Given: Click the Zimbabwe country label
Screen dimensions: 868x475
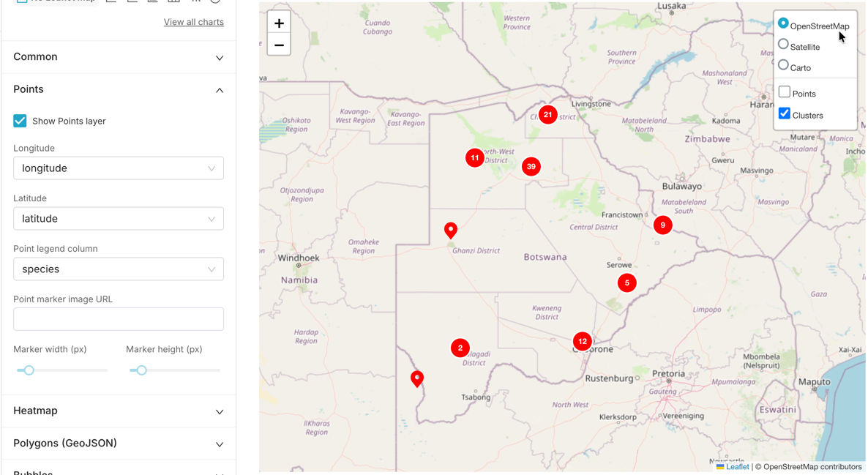Looking at the screenshot, I should coord(707,139).
